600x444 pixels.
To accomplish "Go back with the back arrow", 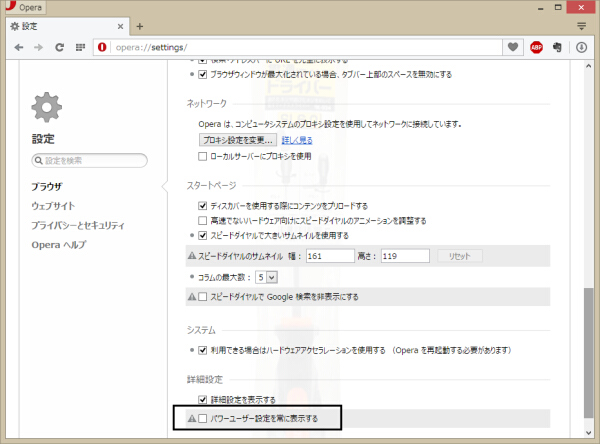I will point(19,47).
